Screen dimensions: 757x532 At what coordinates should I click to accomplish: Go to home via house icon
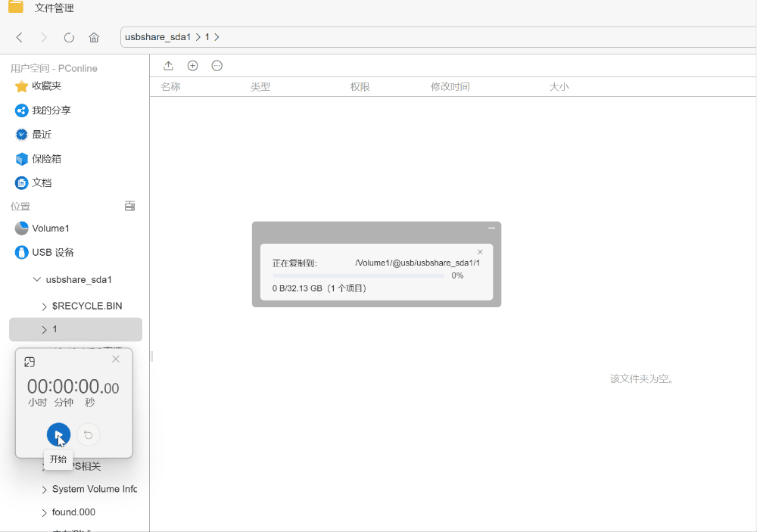click(94, 37)
